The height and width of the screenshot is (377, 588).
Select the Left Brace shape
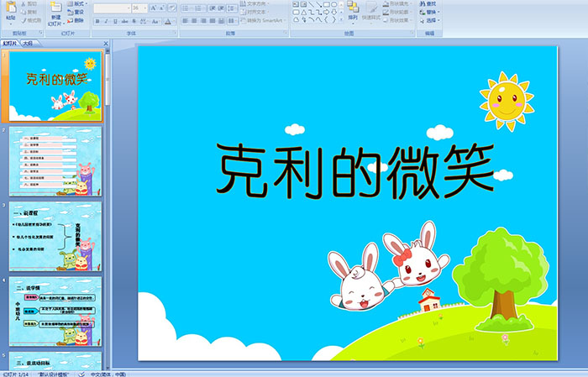(326, 20)
